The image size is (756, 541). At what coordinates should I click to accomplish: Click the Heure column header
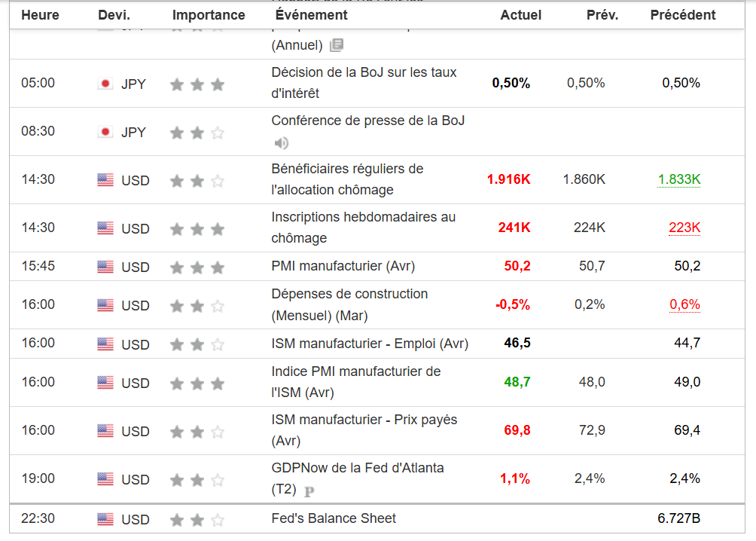(40, 15)
